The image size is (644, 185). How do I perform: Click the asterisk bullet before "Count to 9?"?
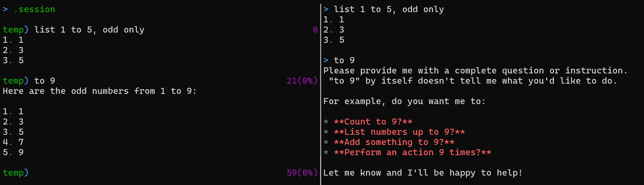pyautogui.click(x=326, y=122)
